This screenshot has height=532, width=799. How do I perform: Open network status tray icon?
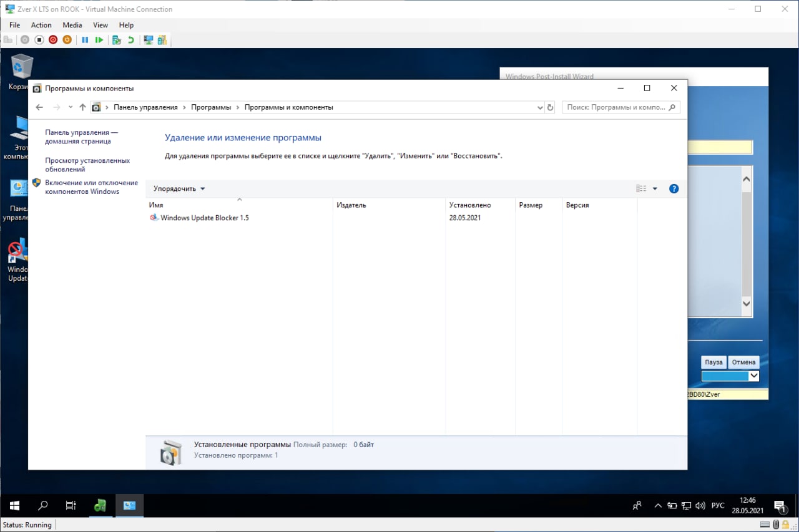coord(686,506)
